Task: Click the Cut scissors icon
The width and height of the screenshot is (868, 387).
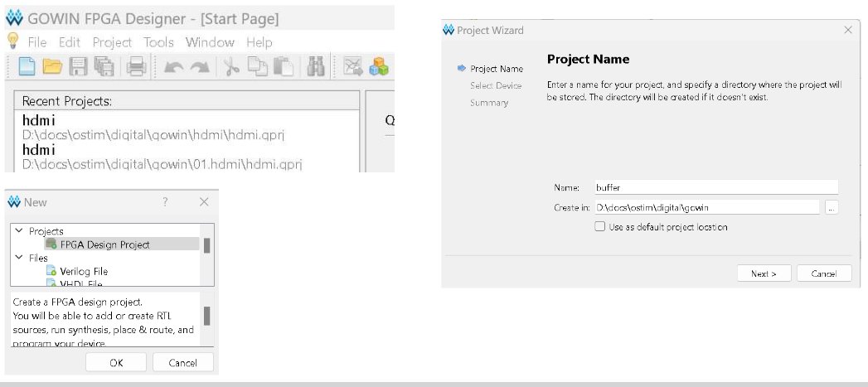Action: (231, 66)
